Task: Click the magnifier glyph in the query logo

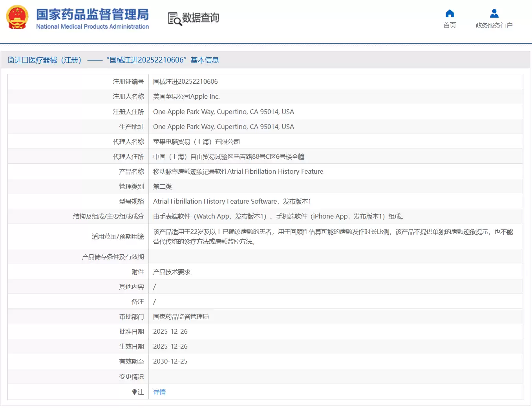Action: 177,21
